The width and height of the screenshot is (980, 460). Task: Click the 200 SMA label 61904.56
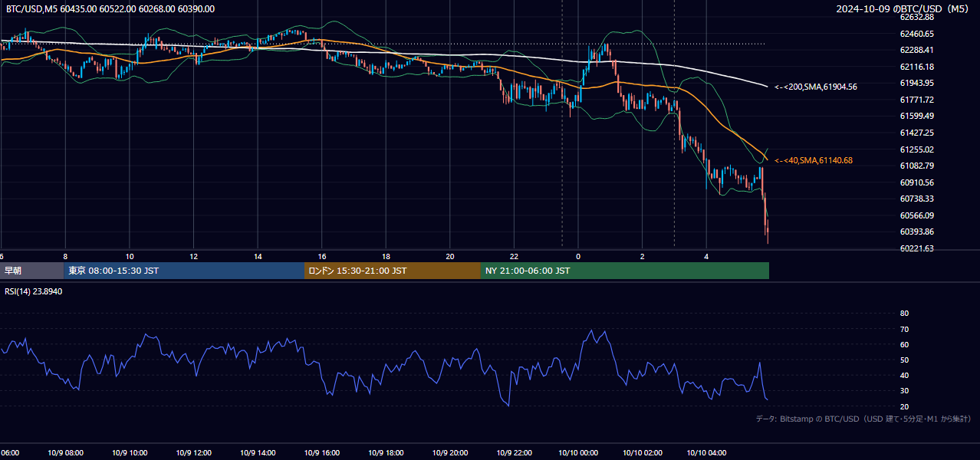click(x=816, y=87)
